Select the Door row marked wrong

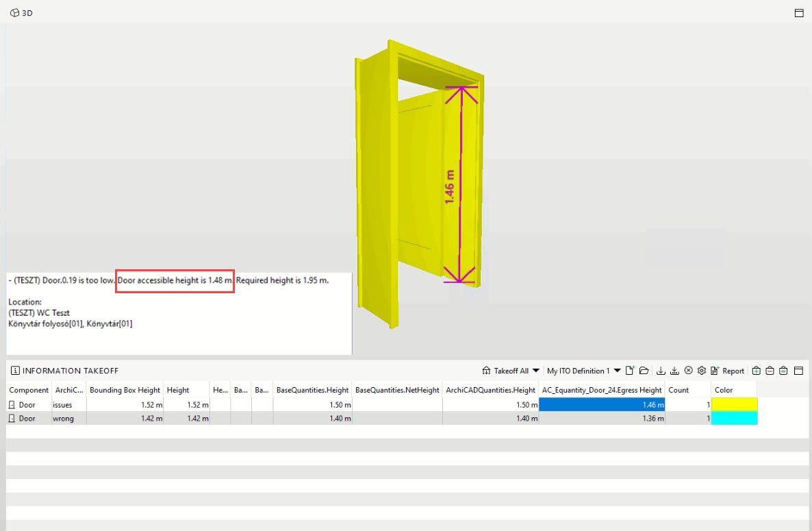[x=382, y=418]
